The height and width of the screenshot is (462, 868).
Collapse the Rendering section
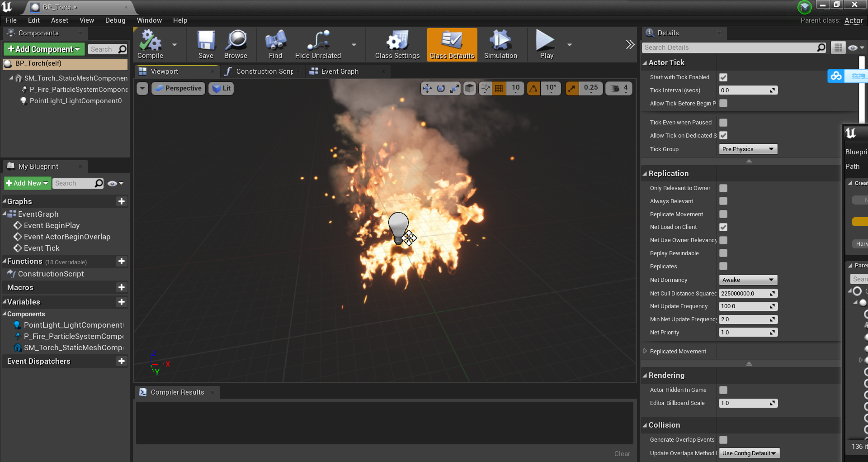(x=645, y=376)
